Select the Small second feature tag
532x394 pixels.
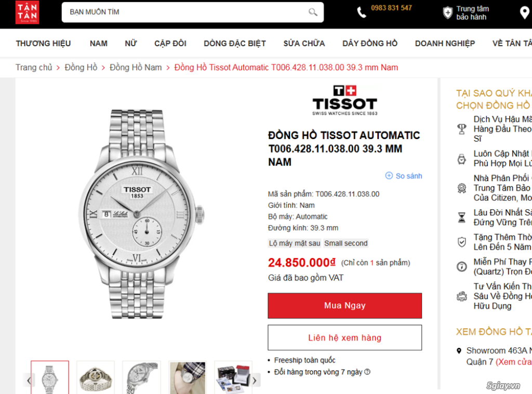tap(346, 243)
